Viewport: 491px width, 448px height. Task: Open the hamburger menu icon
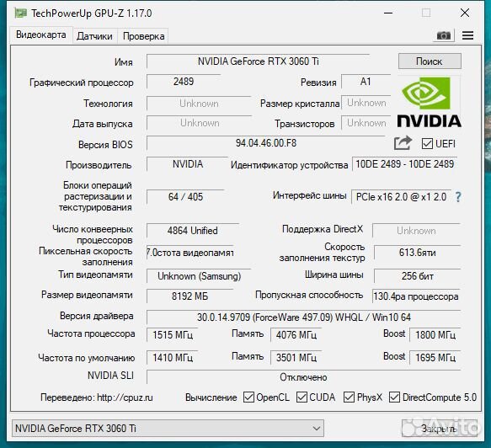467,35
